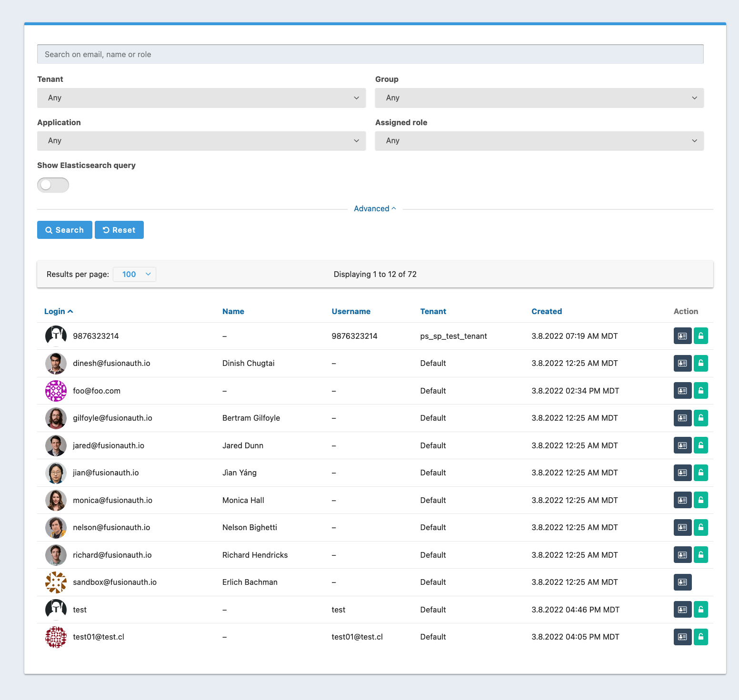Collapse the Advanced search section
This screenshot has width=739, height=700.
pos(375,208)
